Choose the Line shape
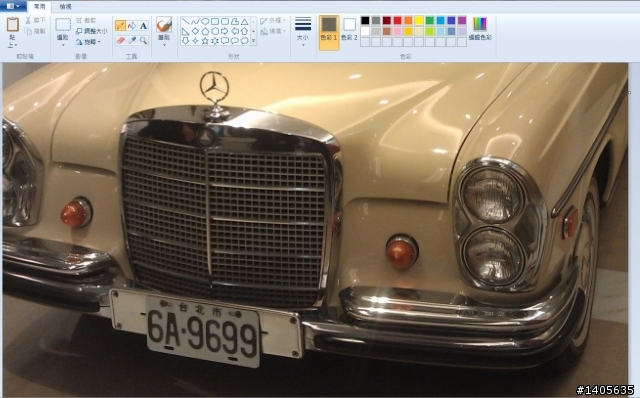The width and height of the screenshot is (640, 398). tap(186, 22)
